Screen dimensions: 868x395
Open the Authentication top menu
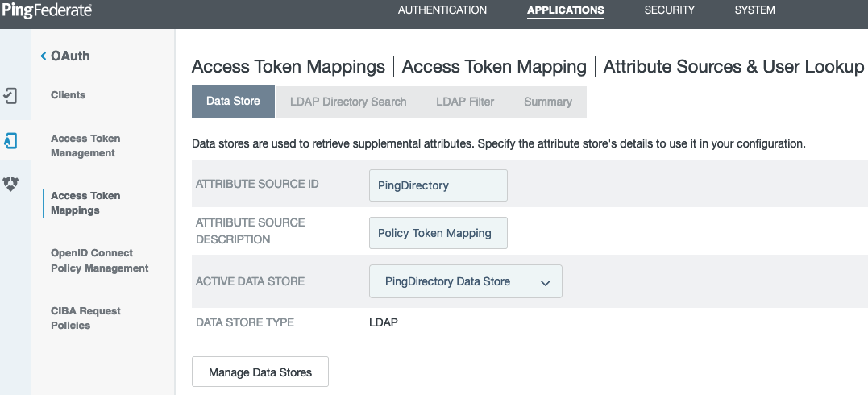[x=442, y=10]
